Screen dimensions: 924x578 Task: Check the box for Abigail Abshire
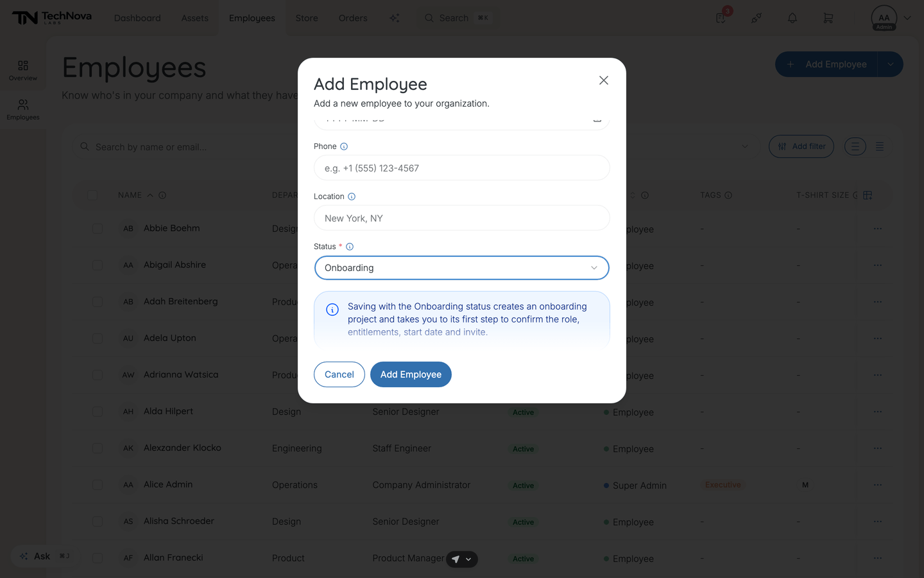98,265
